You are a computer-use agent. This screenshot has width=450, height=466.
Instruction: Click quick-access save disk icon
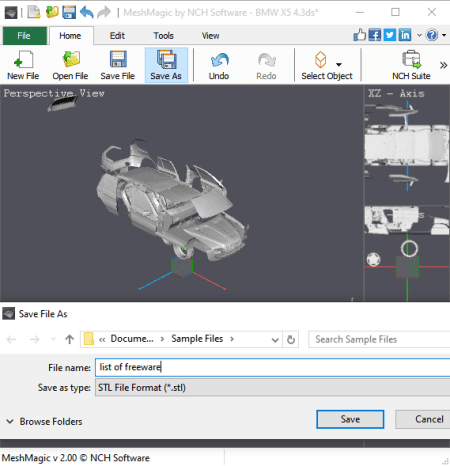point(69,12)
